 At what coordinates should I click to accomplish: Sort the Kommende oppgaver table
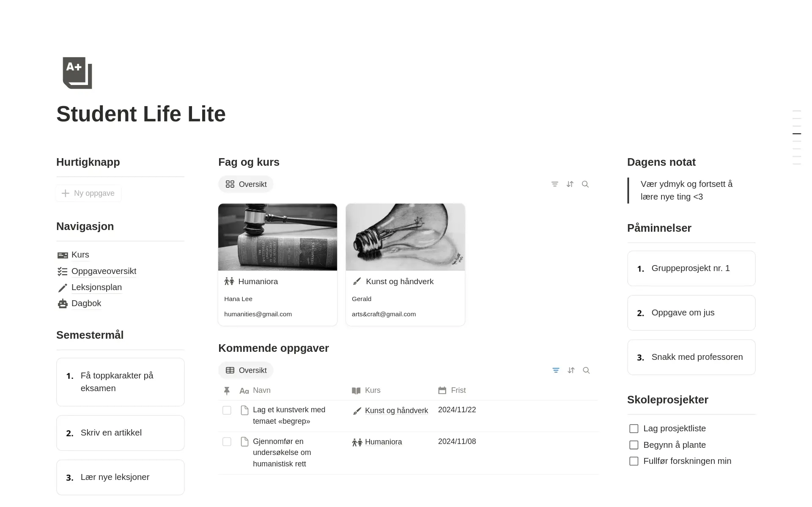[x=571, y=370]
